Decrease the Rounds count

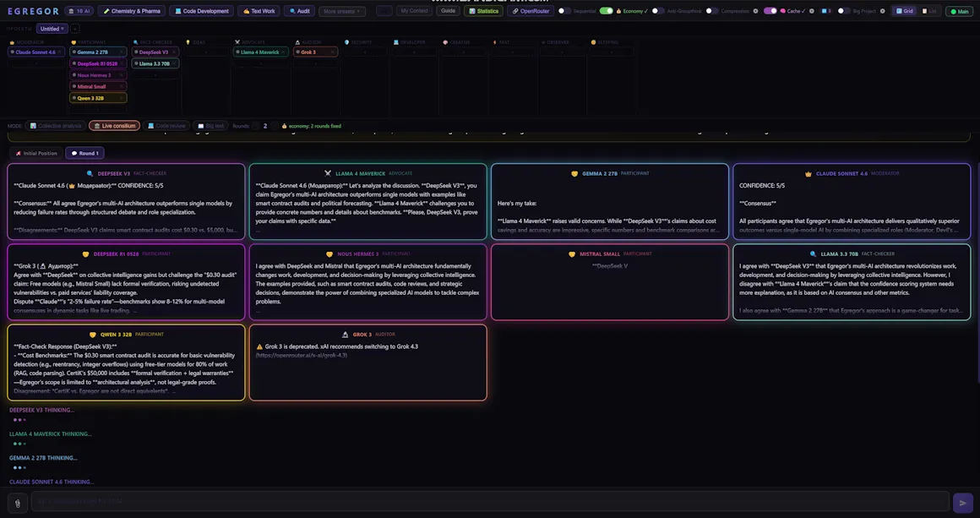[x=255, y=126]
